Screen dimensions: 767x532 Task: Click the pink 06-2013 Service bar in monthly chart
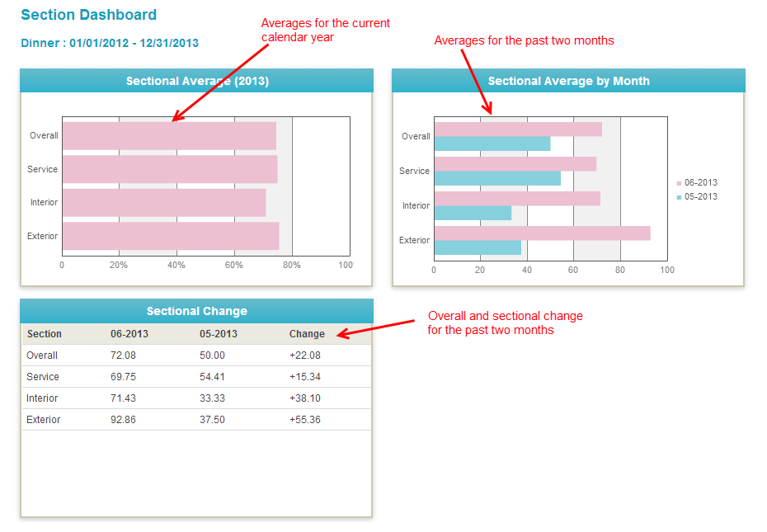point(515,164)
